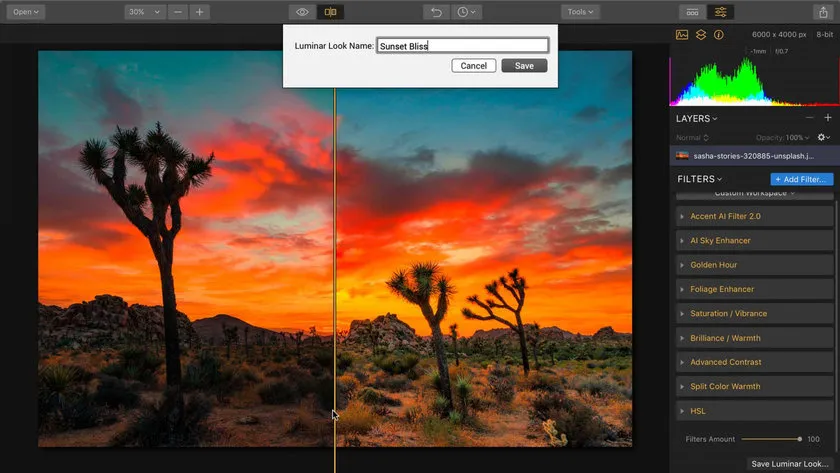Show the histogram panel icon
840x473 pixels.
click(682, 35)
